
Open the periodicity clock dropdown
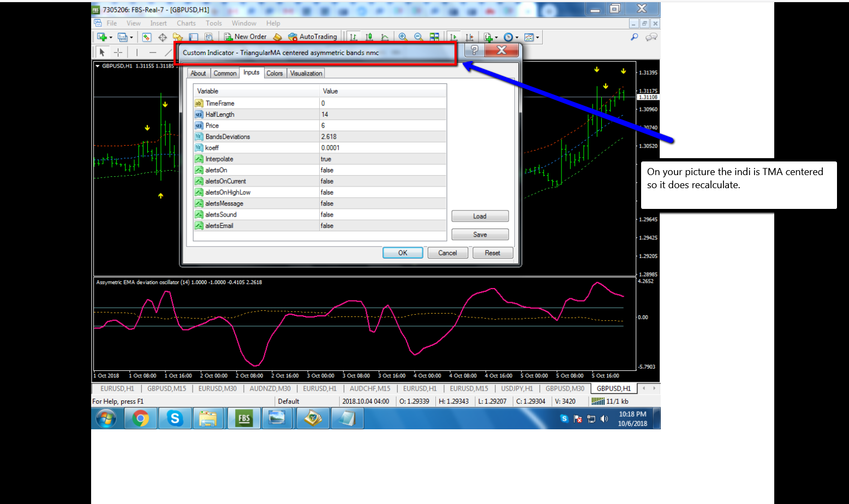pos(511,37)
